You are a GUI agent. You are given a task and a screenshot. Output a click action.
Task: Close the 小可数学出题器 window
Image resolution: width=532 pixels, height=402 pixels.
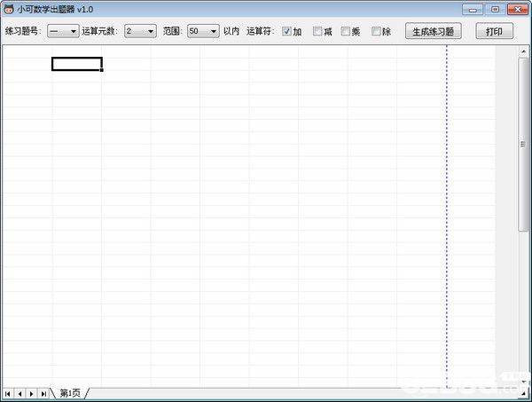(518, 10)
